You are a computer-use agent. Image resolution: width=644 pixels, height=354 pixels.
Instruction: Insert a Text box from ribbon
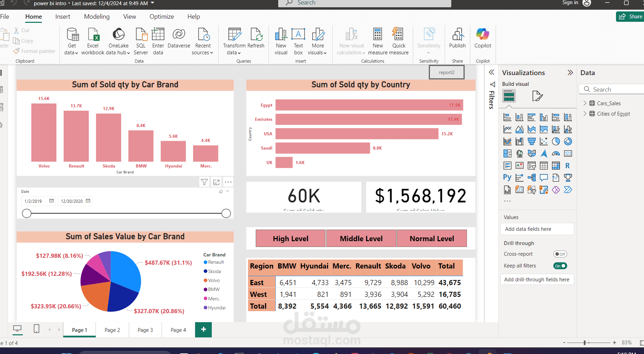(x=298, y=35)
